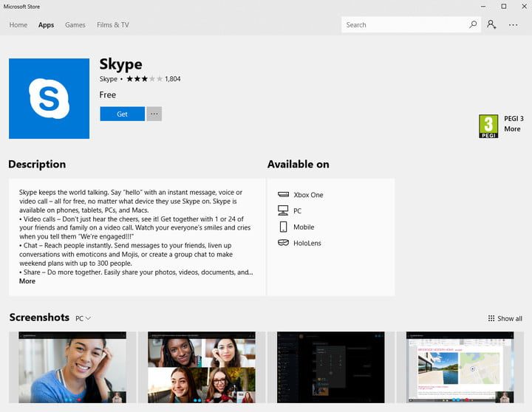Click the star rating with 1,804 reviews

click(143, 79)
